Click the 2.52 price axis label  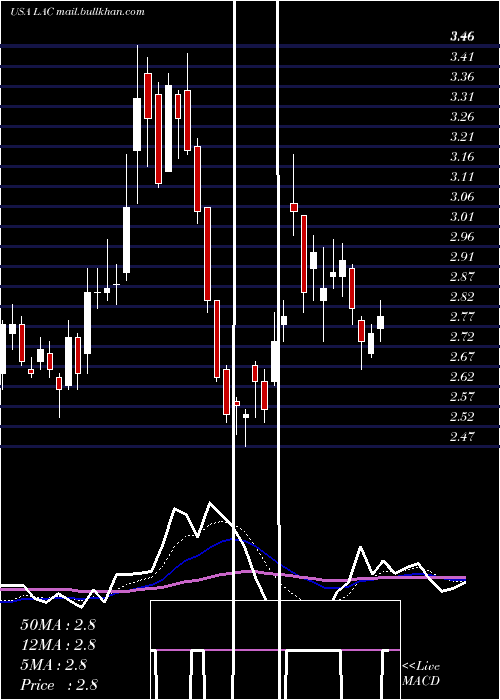(462, 417)
